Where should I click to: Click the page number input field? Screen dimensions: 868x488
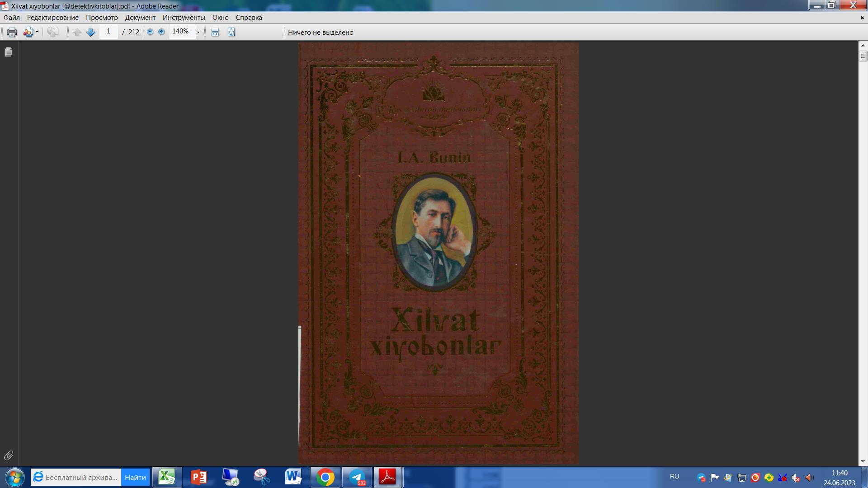tap(108, 32)
